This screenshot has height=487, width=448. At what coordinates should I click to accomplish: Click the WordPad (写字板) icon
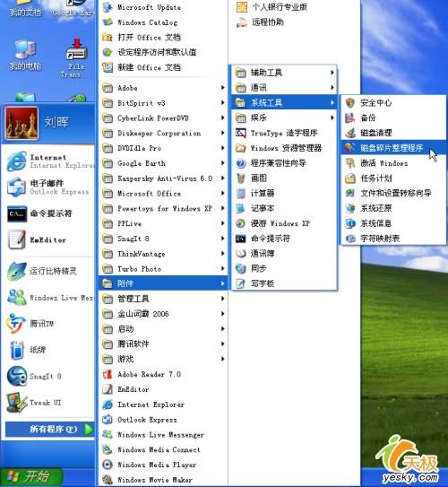pyautogui.click(x=241, y=283)
